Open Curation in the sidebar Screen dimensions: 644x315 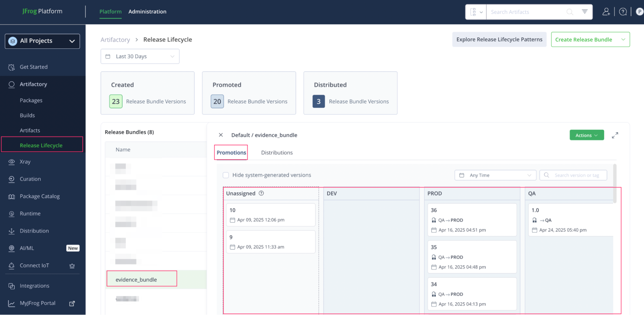(30, 179)
